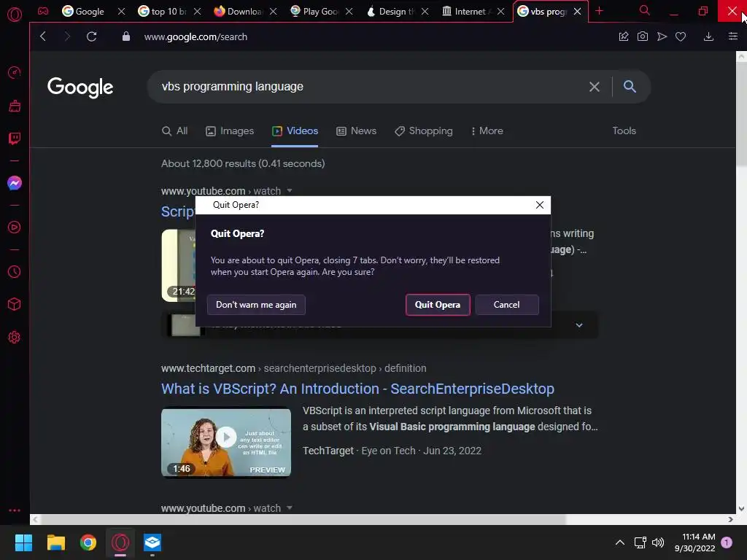Open History clock icon in sidebar

(x=15, y=271)
